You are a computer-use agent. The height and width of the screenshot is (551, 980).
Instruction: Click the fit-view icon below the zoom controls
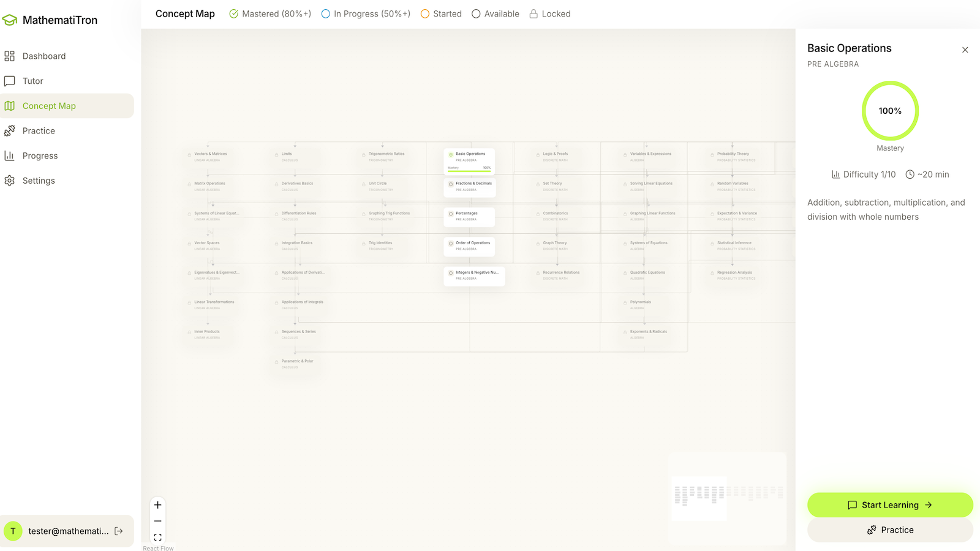pos(157,536)
